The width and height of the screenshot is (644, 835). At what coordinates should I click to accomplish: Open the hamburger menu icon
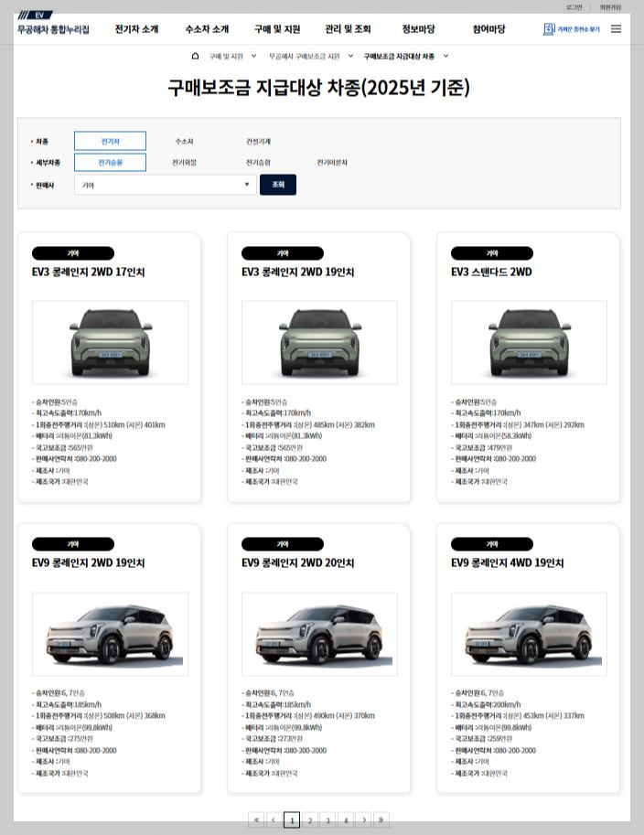coord(616,28)
